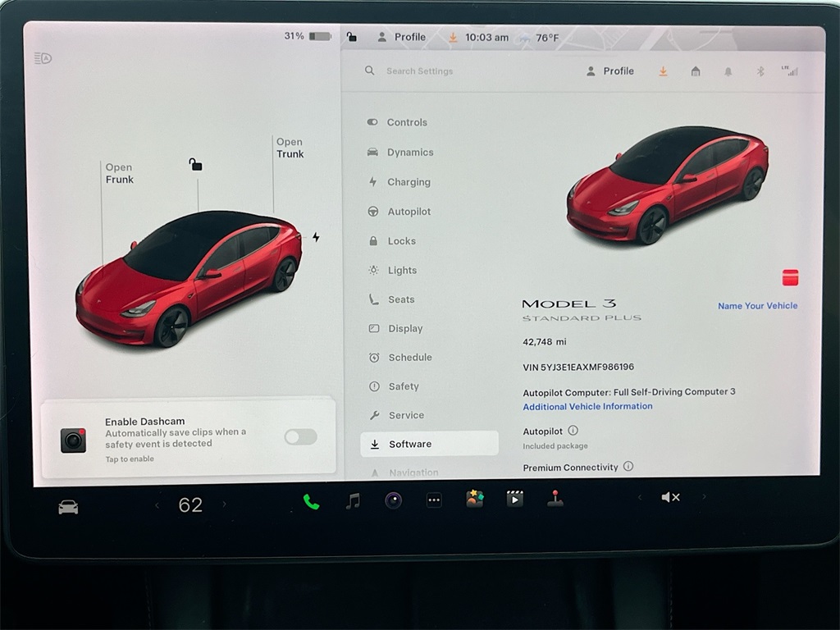Click the red paint color swatch

[790, 277]
